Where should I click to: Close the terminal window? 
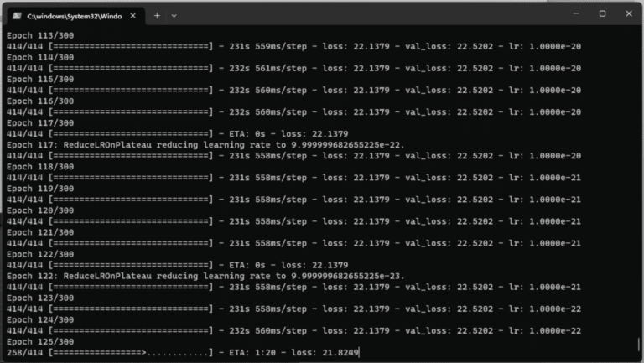[629, 13]
